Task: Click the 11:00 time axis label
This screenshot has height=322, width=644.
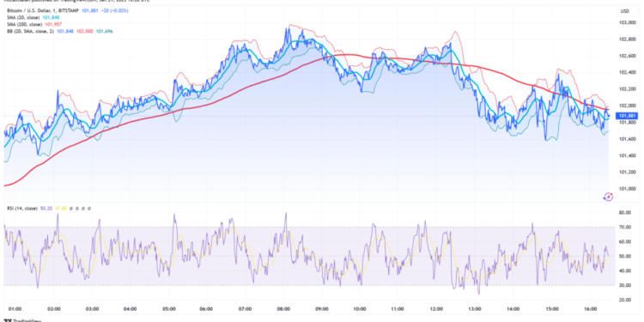Action: [398, 308]
